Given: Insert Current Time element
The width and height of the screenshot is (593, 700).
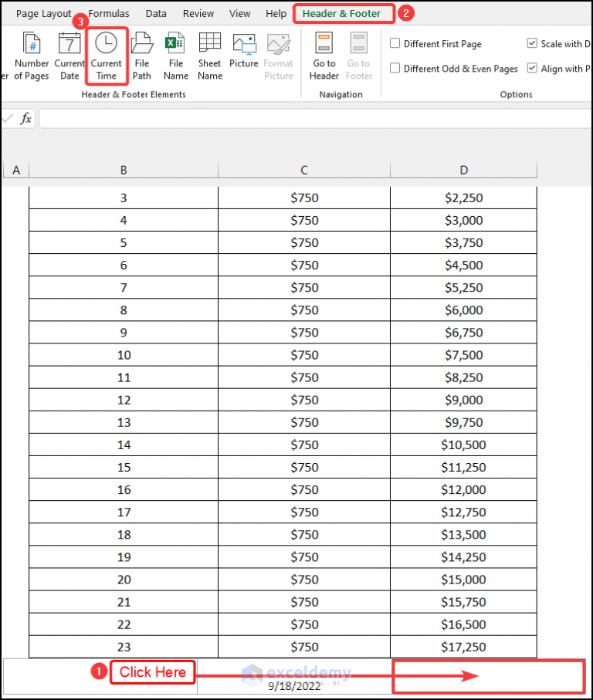Looking at the screenshot, I should [107, 56].
